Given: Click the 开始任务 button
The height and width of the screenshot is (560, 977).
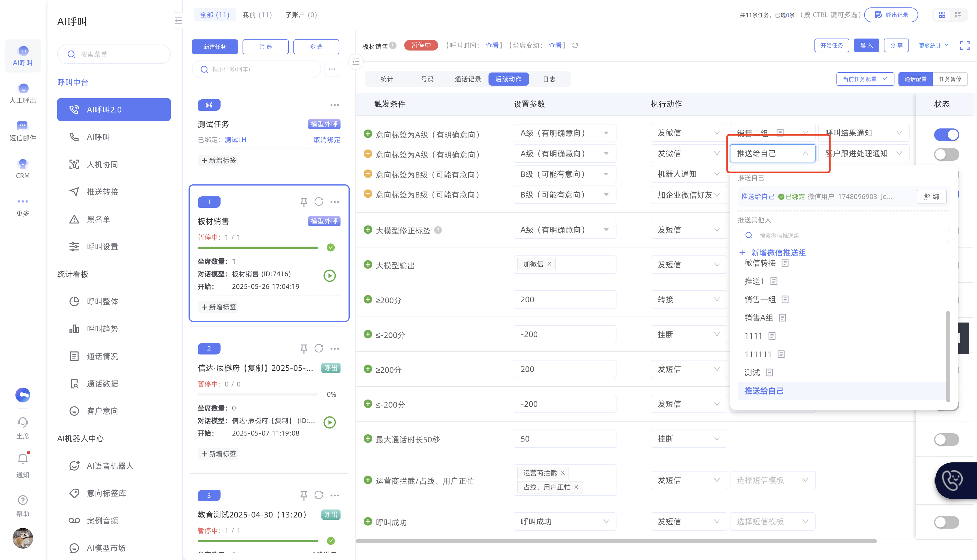Looking at the screenshot, I should coord(832,45).
